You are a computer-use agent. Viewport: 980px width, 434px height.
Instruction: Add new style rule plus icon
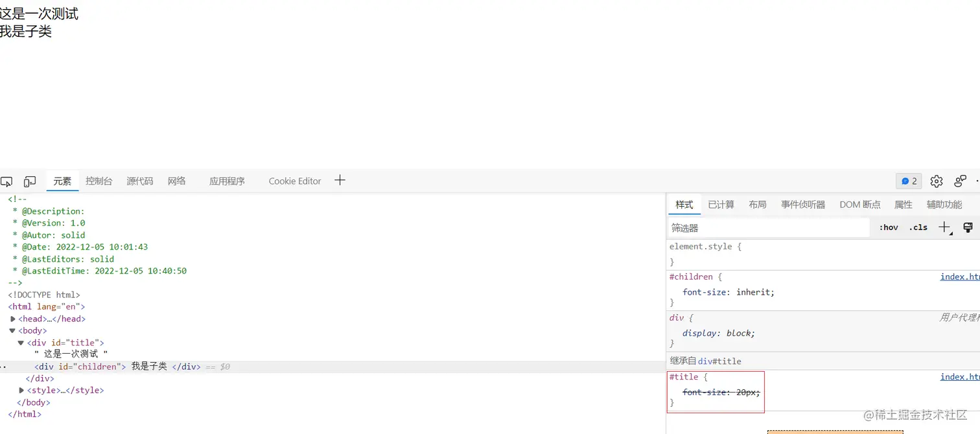(945, 227)
